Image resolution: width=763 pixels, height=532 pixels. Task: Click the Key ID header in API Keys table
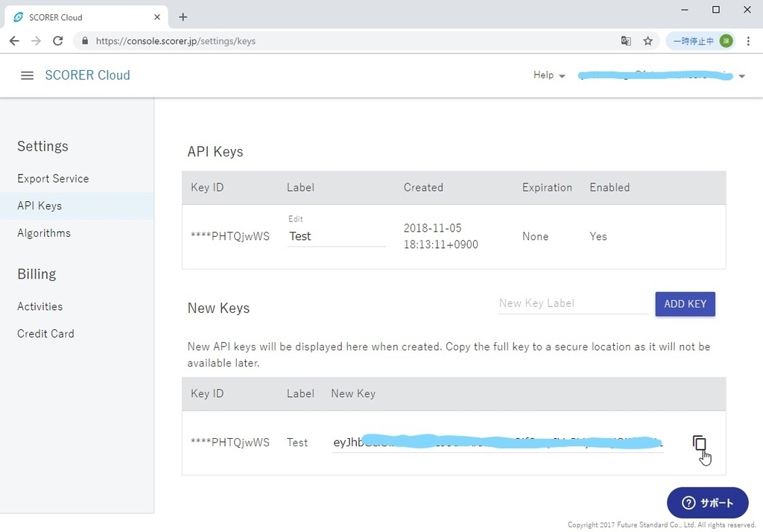[207, 188]
